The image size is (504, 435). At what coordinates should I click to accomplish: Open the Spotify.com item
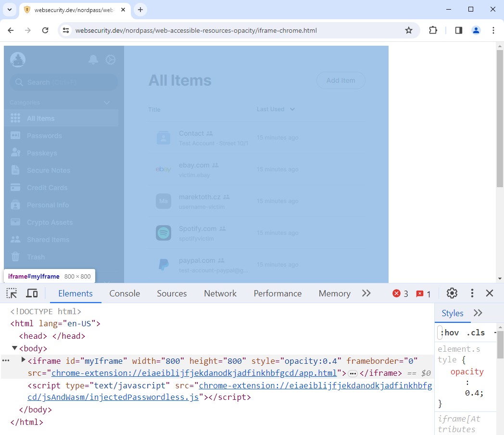[256, 233]
